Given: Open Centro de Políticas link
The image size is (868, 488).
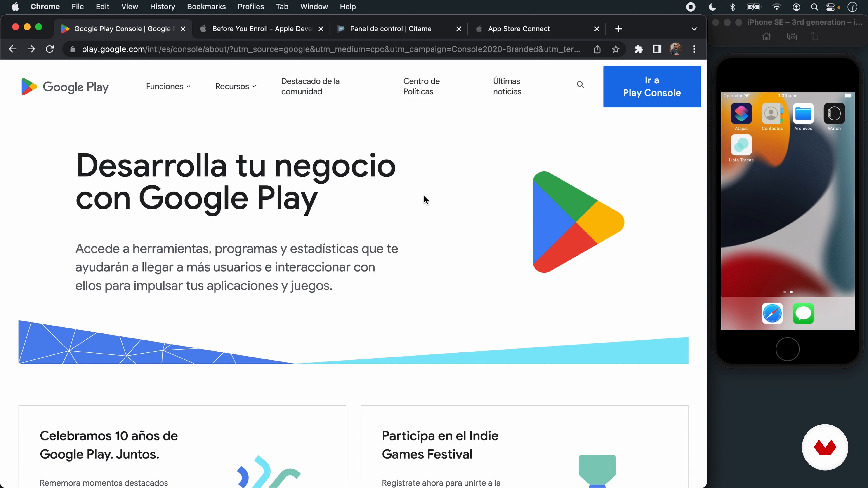Looking at the screenshot, I should [x=421, y=87].
